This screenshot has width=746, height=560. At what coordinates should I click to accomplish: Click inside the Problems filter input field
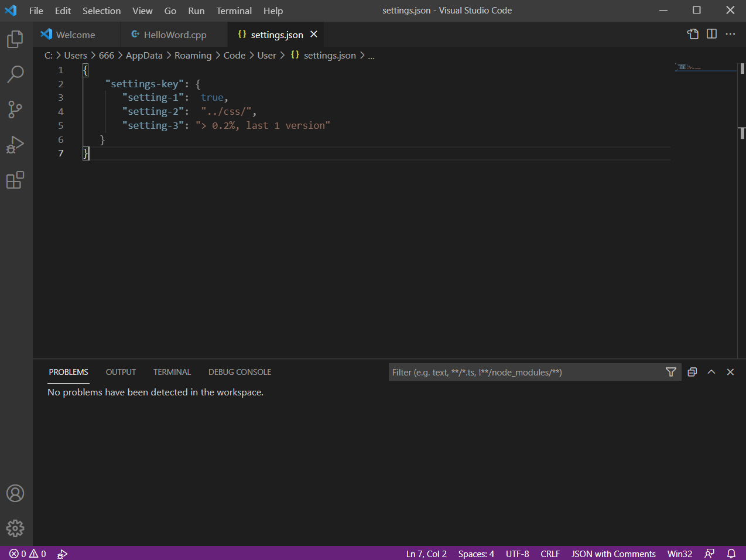click(x=527, y=372)
